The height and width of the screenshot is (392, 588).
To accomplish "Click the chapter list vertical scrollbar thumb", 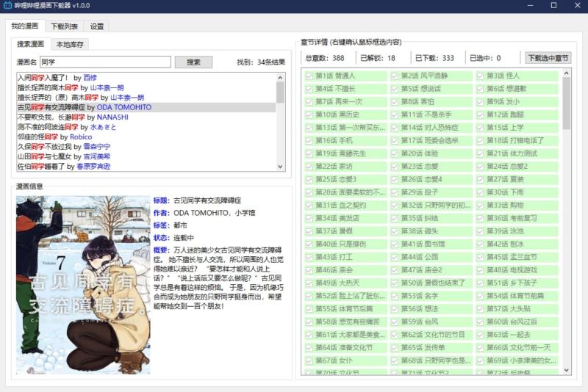I will pyautogui.click(x=567, y=101).
